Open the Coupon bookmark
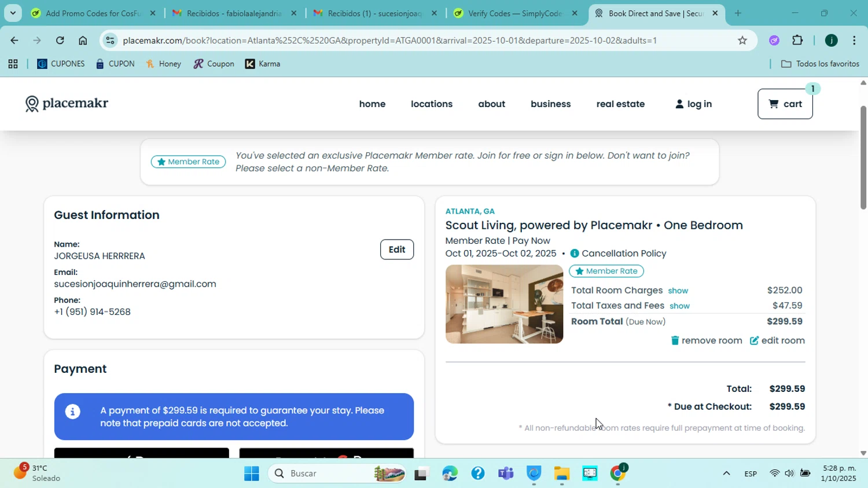868x488 pixels. point(214,64)
